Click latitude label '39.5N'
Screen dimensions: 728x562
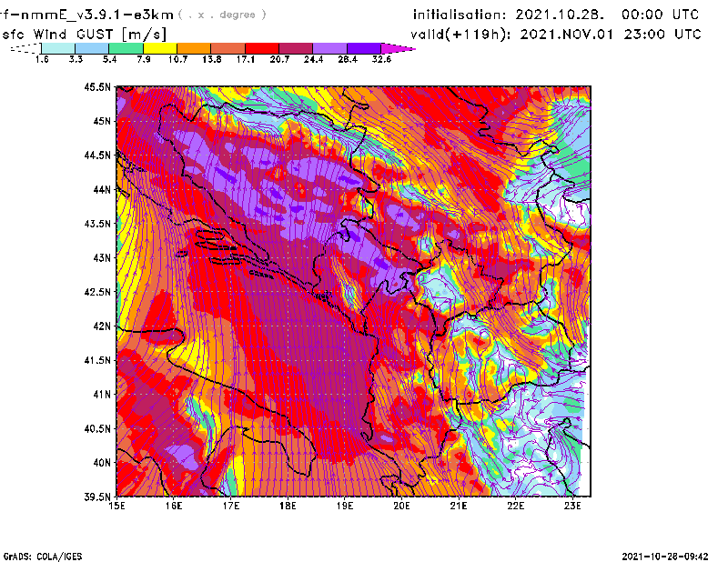[x=97, y=497]
